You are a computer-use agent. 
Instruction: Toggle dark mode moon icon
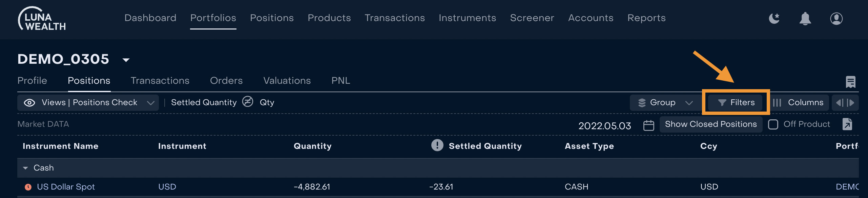click(774, 18)
